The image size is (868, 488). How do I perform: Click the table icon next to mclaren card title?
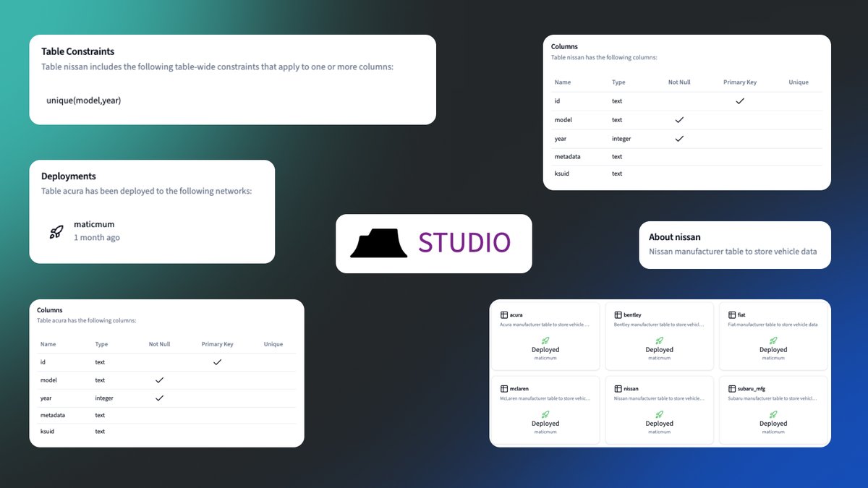tap(504, 389)
